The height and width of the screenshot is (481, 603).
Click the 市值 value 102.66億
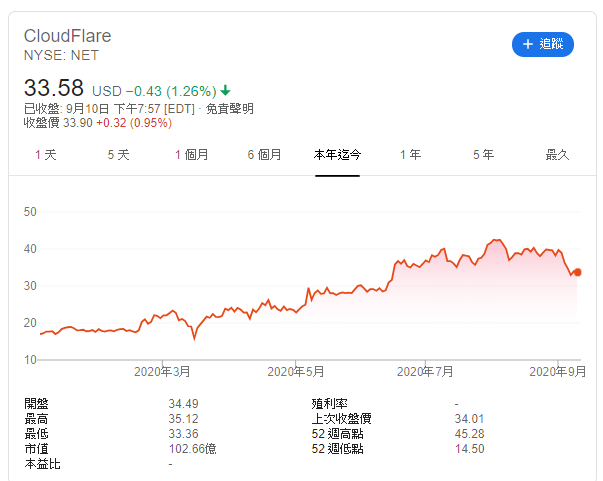(192, 449)
